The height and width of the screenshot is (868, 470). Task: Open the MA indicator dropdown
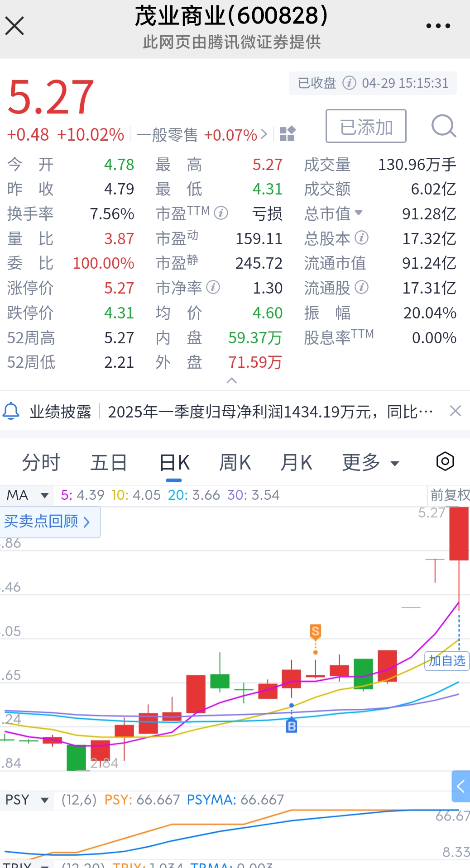(x=44, y=495)
